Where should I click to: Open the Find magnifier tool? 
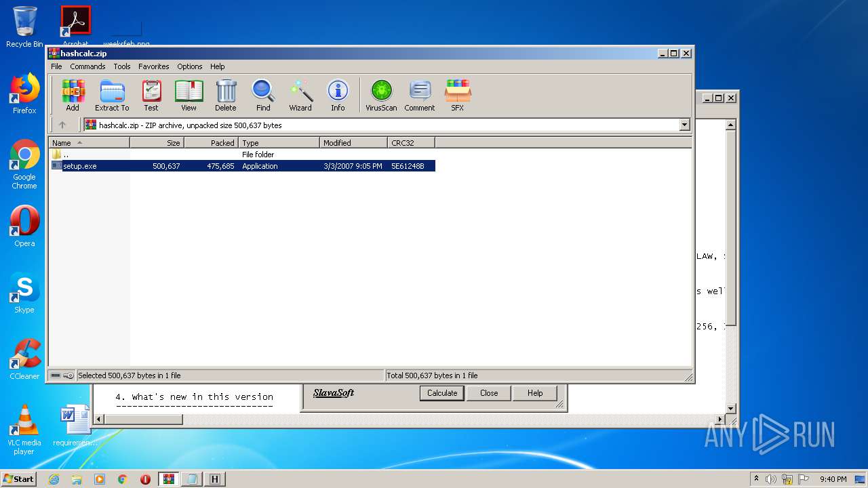(263, 95)
